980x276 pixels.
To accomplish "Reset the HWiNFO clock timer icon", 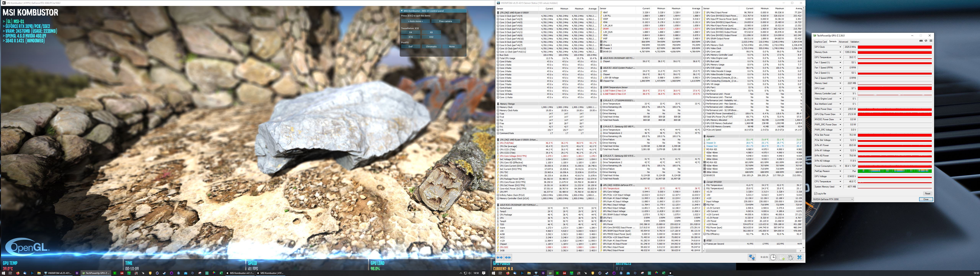I will [x=773, y=257].
